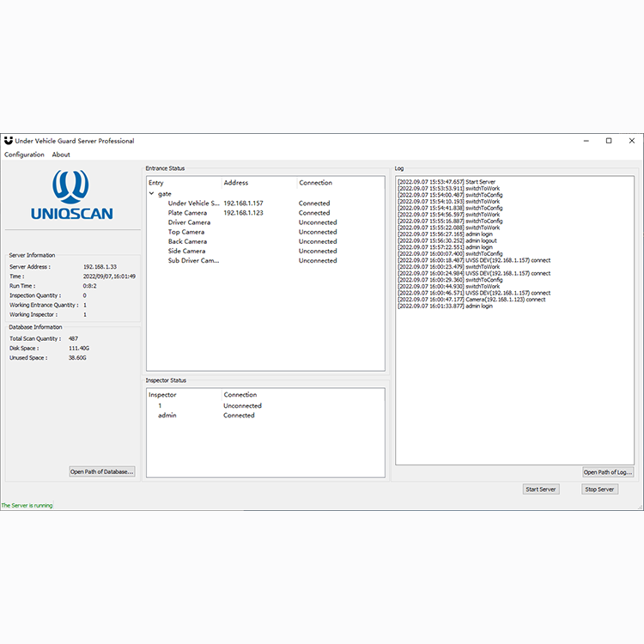The width and height of the screenshot is (644, 644).
Task: Click the app icon in title bar
Action: tap(9, 141)
